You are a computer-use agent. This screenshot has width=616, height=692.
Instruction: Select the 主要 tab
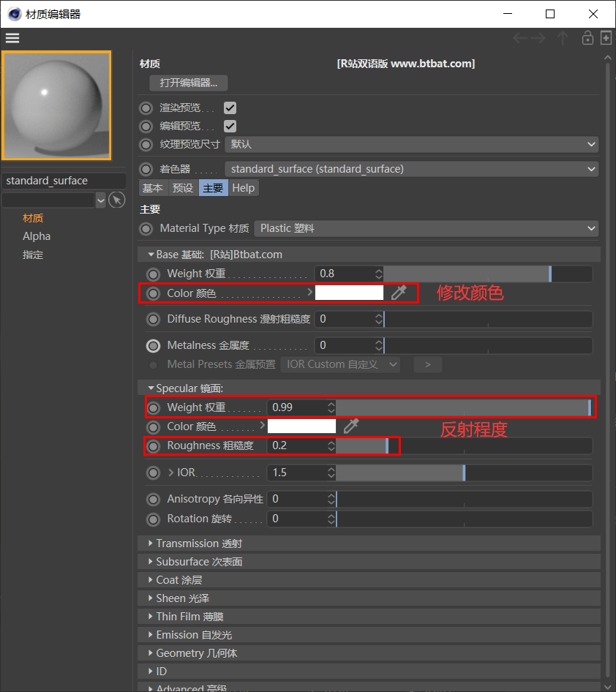click(x=213, y=188)
